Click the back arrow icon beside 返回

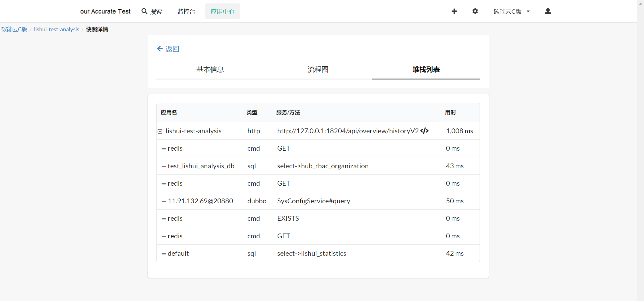[x=160, y=49]
